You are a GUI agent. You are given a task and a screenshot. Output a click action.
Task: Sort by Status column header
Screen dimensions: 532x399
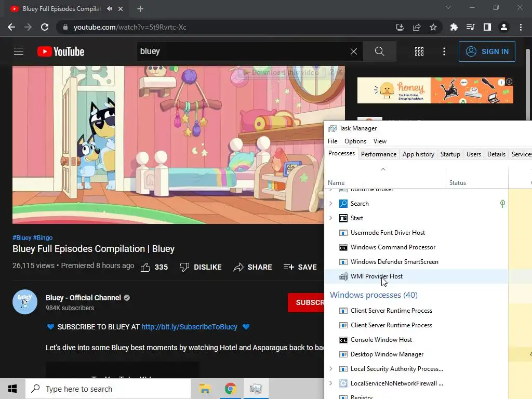coord(477,178)
